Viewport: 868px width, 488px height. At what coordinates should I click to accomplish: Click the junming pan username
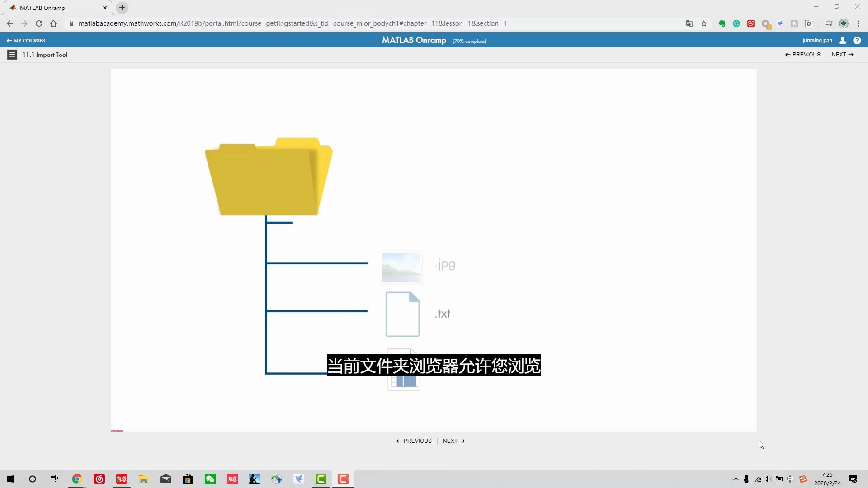click(x=817, y=41)
